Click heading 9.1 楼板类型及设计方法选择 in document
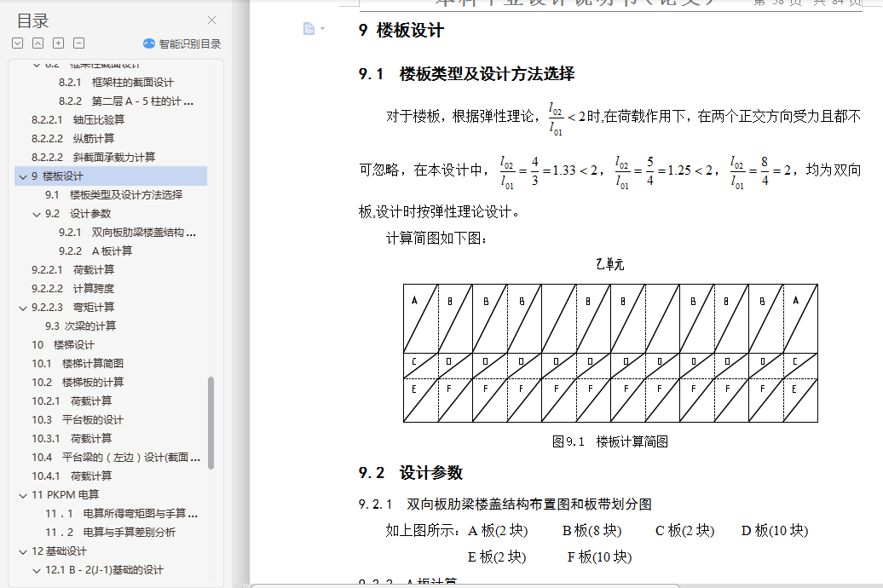The width and height of the screenshot is (883, 588). click(467, 74)
